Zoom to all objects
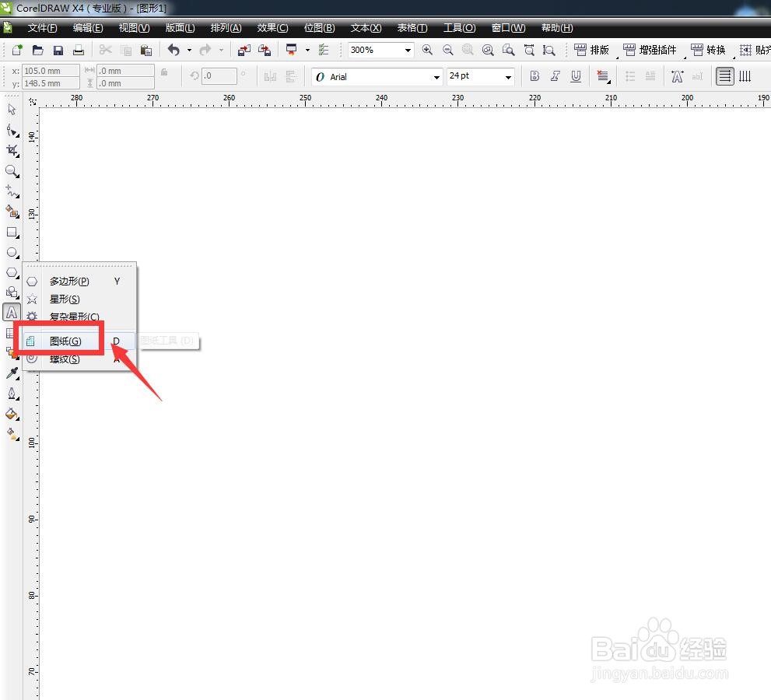The image size is (771, 700). point(488,50)
